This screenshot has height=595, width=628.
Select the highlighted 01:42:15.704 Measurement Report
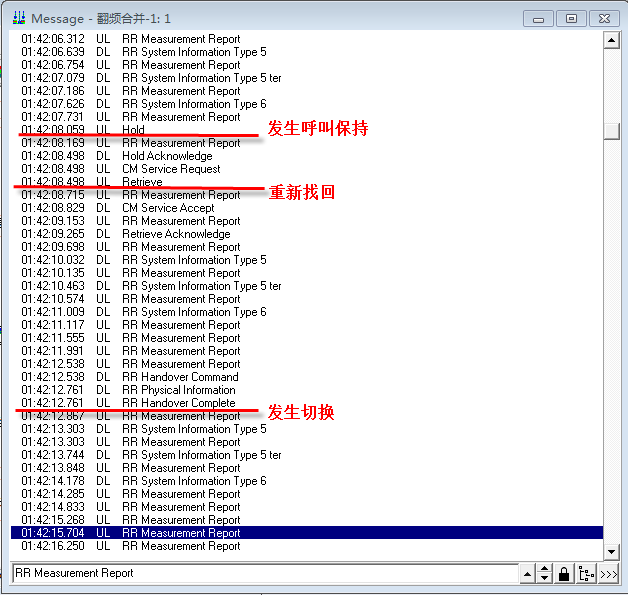tap(307, 533)
